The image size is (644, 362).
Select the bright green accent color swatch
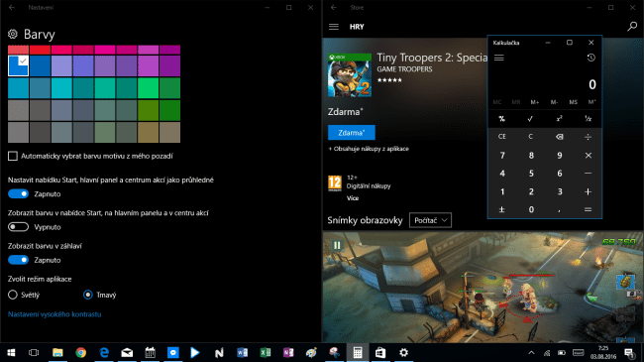[x=149, y=88]
